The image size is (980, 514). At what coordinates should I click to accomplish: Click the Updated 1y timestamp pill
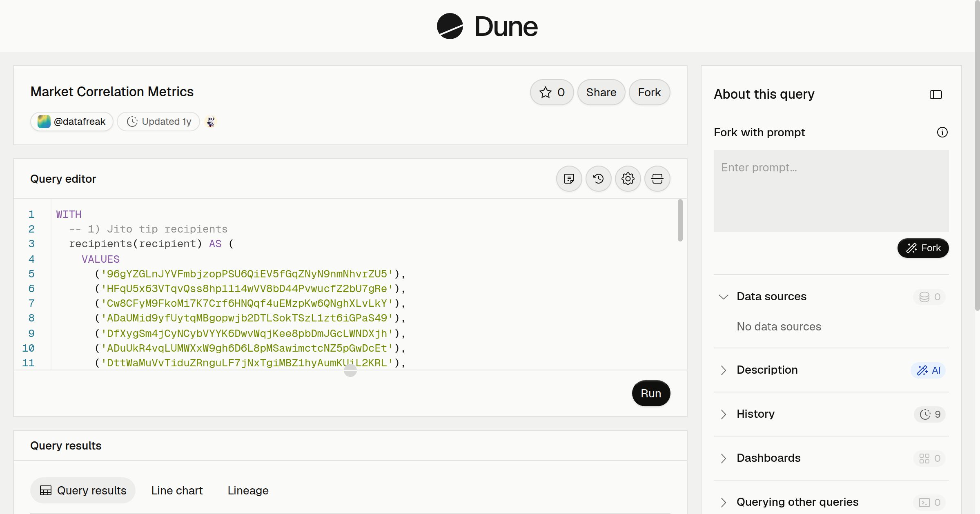(158, 122)
